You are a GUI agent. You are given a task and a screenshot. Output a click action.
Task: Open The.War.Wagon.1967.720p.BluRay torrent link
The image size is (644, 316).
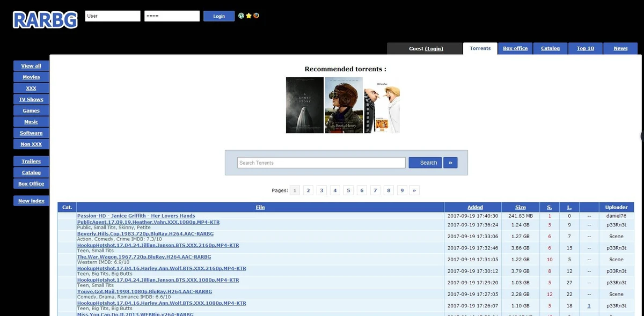[144, 257]
